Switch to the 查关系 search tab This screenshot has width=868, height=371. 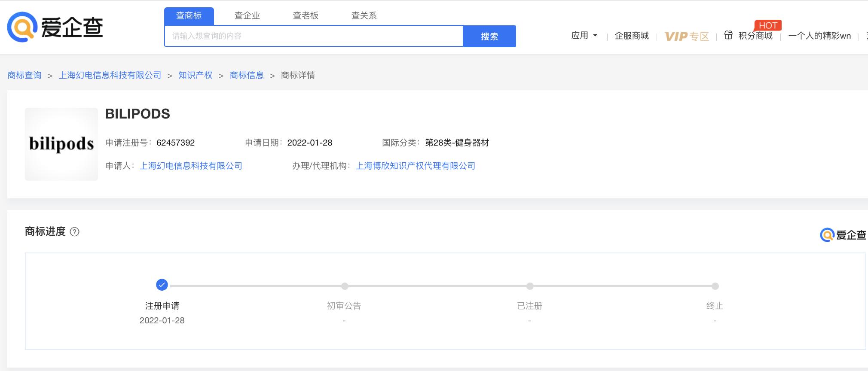pyautogui.click(x=364, y=16)
